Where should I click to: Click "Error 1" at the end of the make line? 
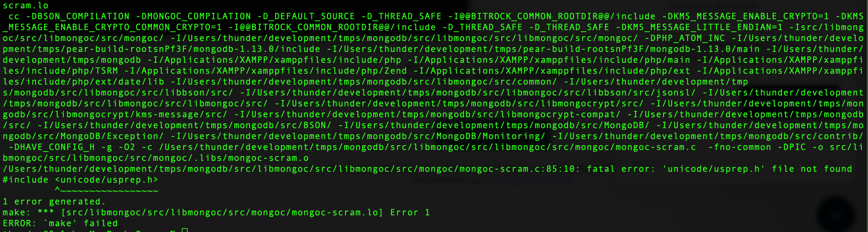(410, 212)
